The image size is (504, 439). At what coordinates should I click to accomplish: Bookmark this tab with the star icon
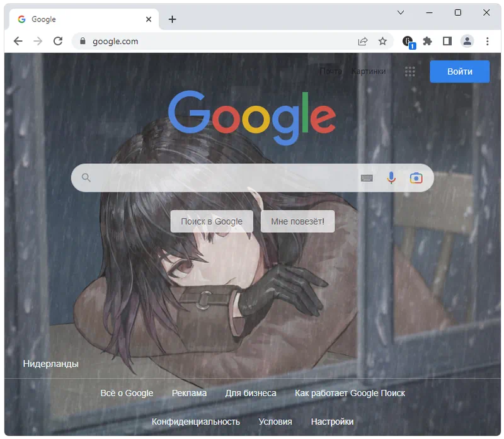click(x=382, y=41)
